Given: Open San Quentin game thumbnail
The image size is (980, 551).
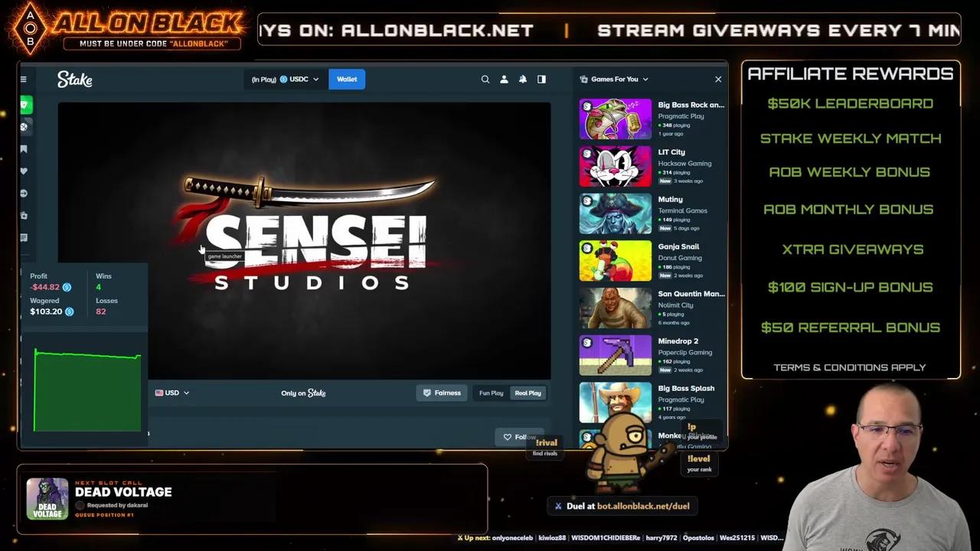Looking at the screenshot, I should (x=616, y=308).
